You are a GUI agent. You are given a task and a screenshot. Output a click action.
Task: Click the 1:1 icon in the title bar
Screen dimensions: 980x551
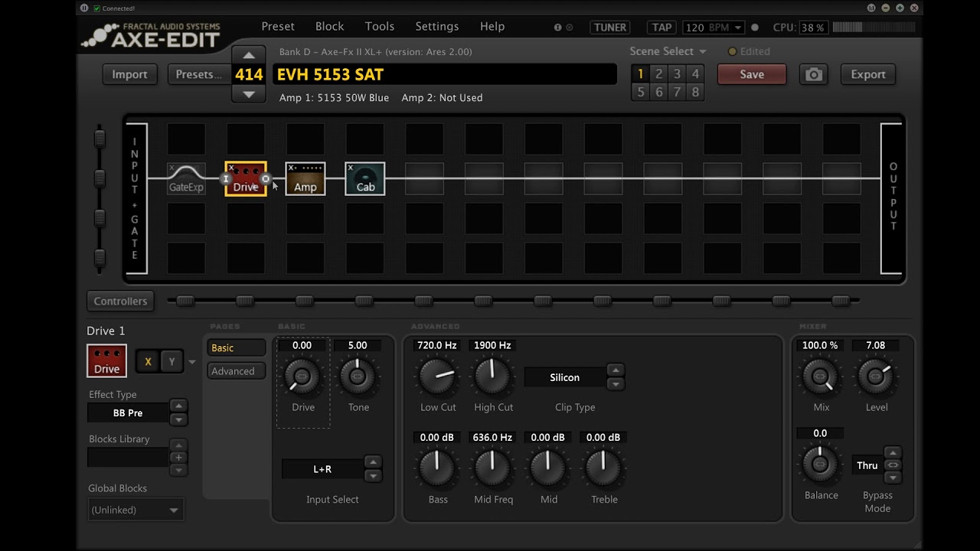coord(871,8)
